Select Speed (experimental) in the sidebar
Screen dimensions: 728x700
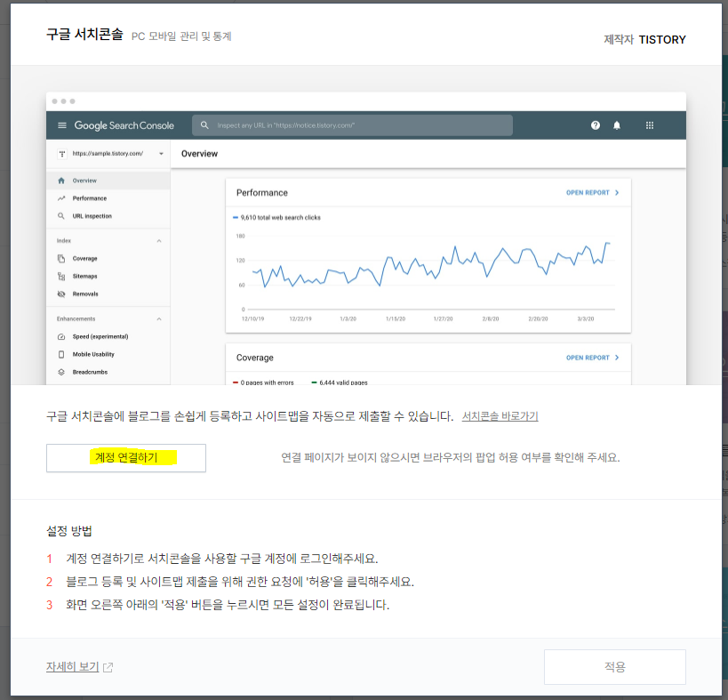pyautogui.click(x=108, y=337)
